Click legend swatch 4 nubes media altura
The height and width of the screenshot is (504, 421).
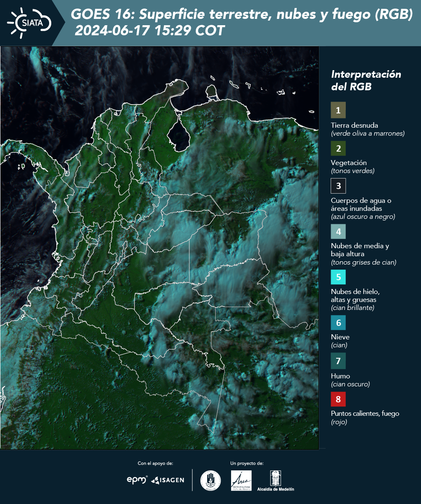click(338, 231)
